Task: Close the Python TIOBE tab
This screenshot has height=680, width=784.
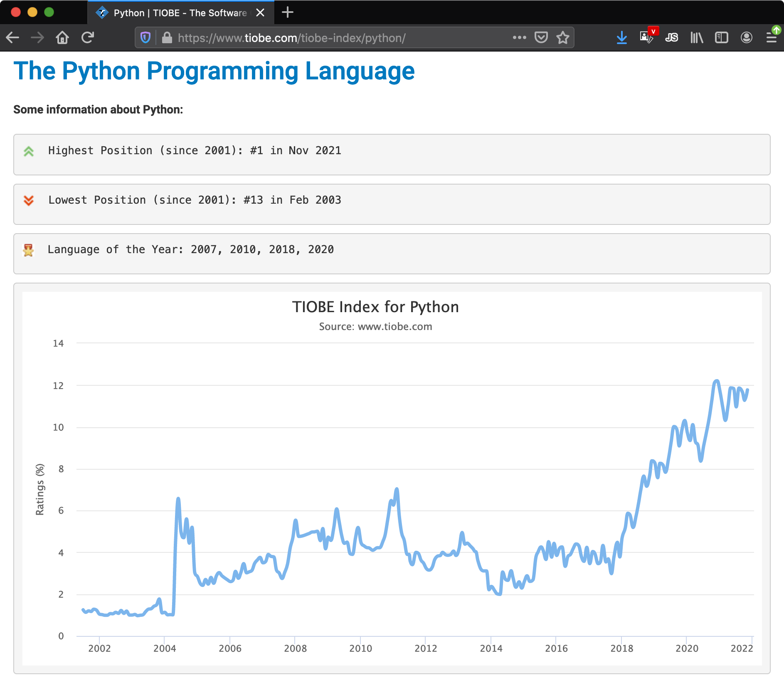Action: 260,13
